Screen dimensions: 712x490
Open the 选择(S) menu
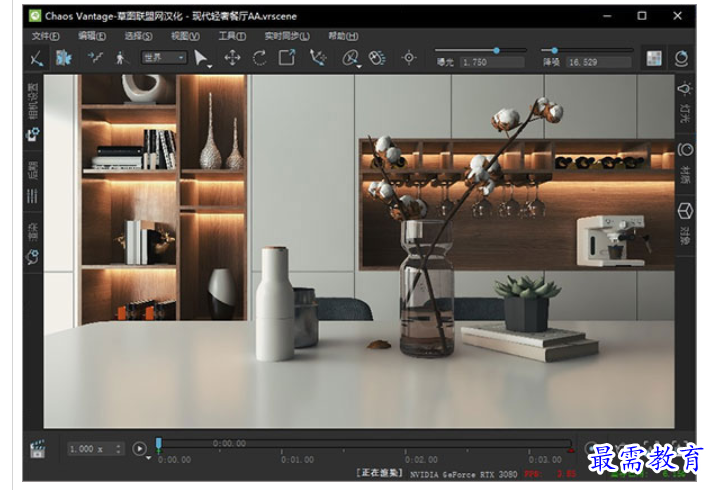(138, 36)
